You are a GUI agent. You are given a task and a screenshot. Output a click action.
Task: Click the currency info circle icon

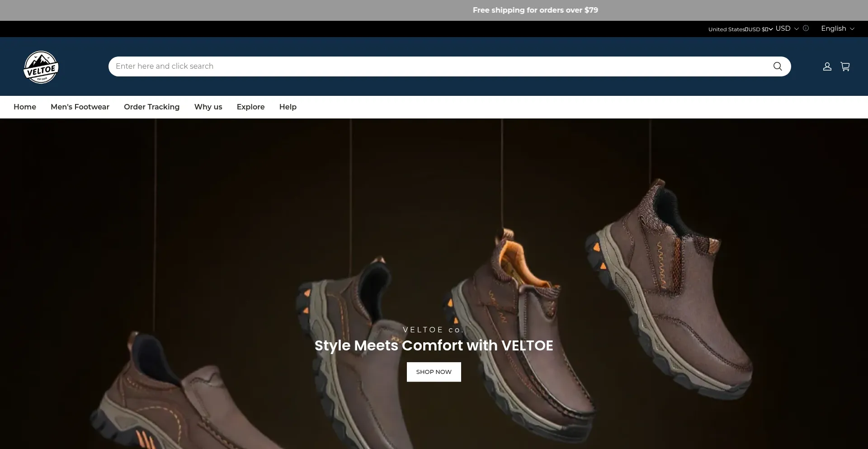806,28
